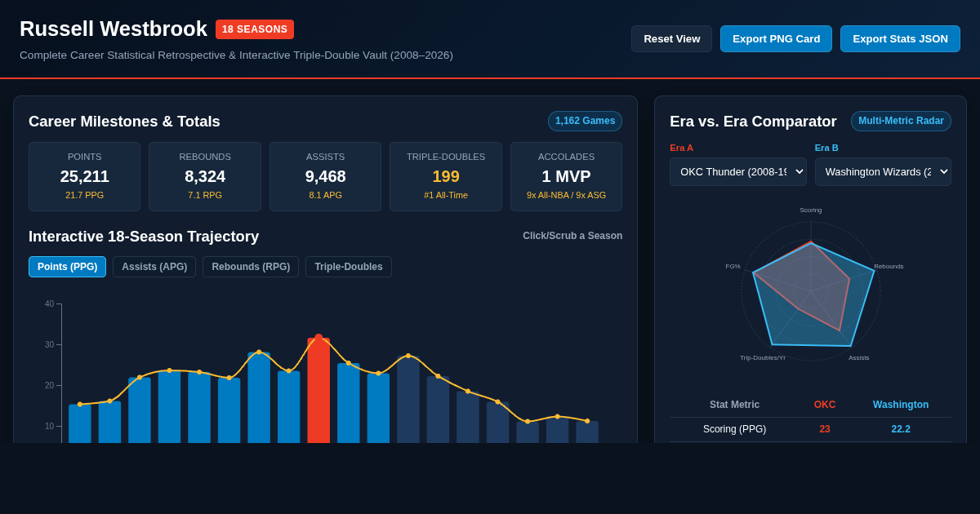The image size is (980, 514).
Task: Click the '8.1 APG' subtext
Action: (x=325, y=195)
